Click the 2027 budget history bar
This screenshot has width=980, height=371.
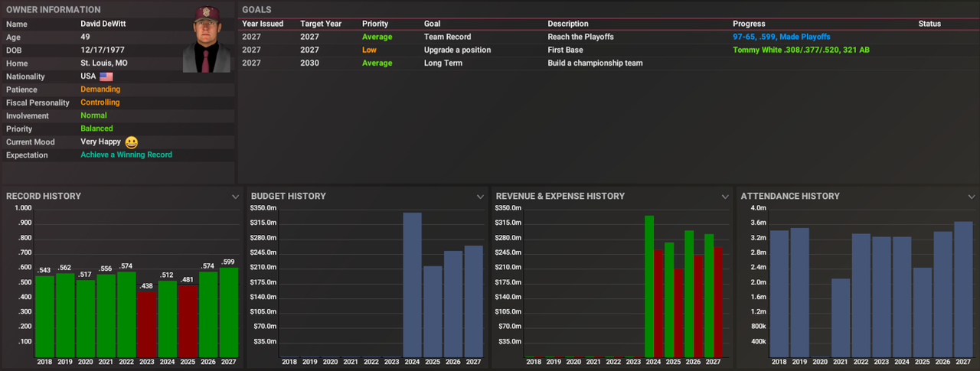473,301
